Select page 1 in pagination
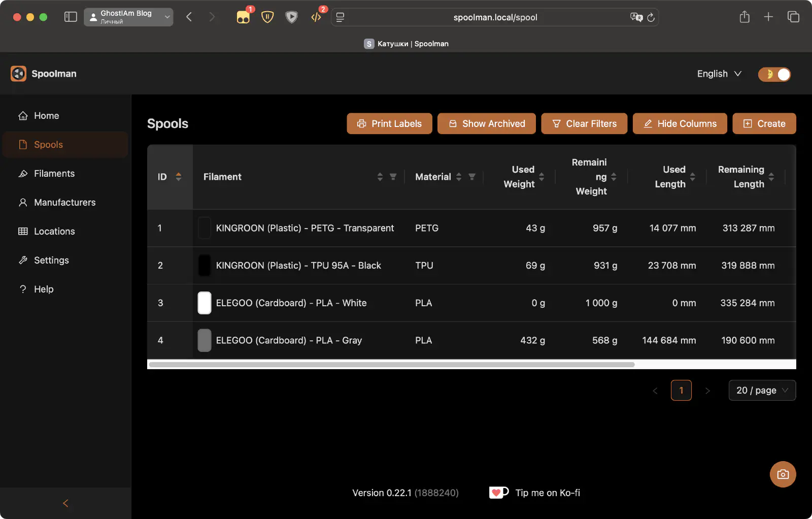Screen dimensions: 812x519 (x=681, y=391)
